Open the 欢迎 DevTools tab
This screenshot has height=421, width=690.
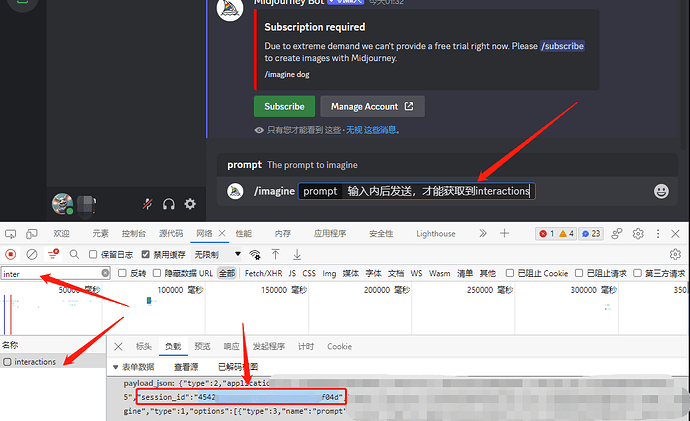(61, 234)
